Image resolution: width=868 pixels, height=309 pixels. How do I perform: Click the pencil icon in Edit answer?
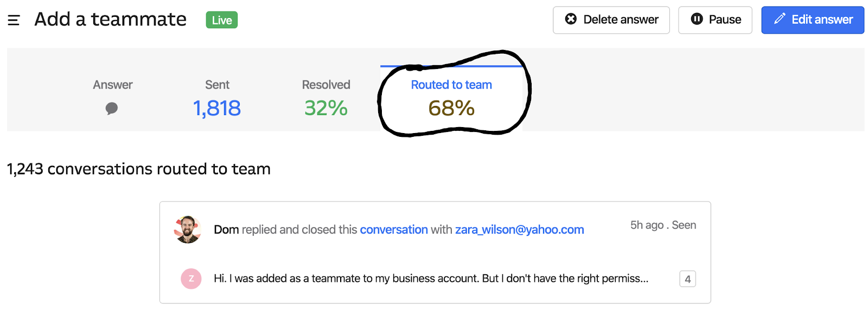(x=780, y=20)
